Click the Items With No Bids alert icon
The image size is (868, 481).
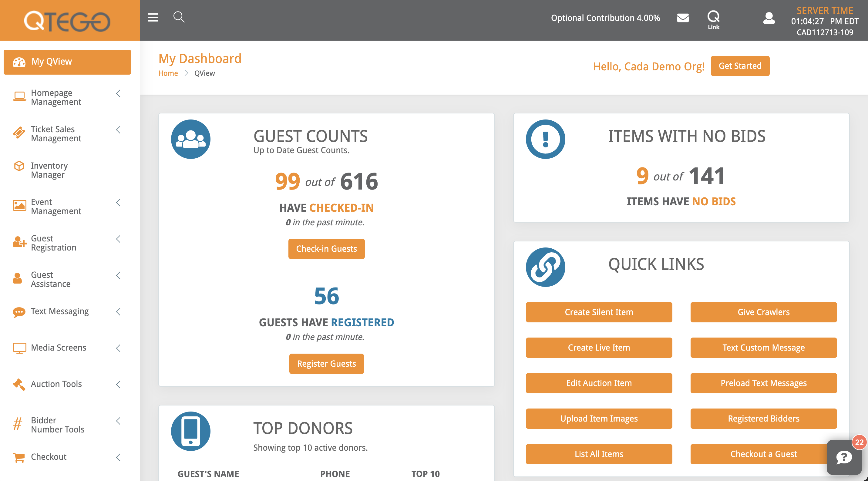[x=545, y=139]
